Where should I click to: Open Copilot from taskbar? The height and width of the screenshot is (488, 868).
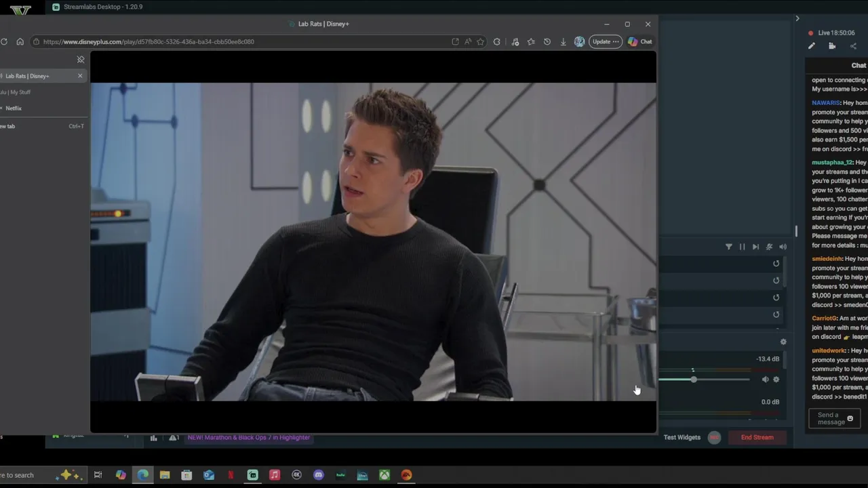coord(121,475)
